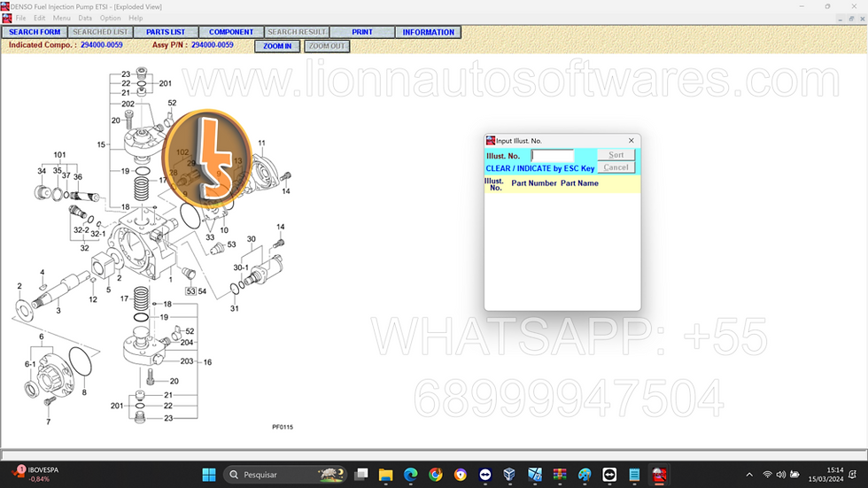The height and width of the screenshot is (488, 868).
Task: Open the orange circular browser taskbar icon
Action: point(460,475)
